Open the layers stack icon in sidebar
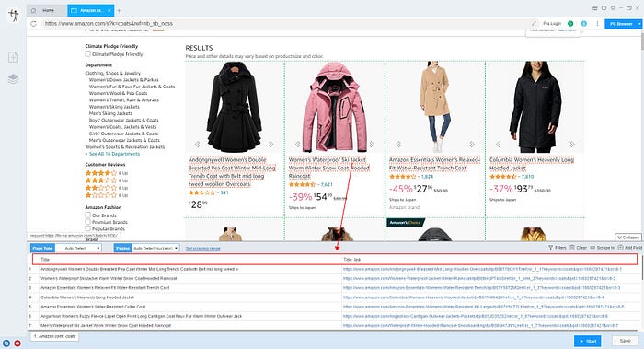The image size is (644, 349). [x=14, y=78]
